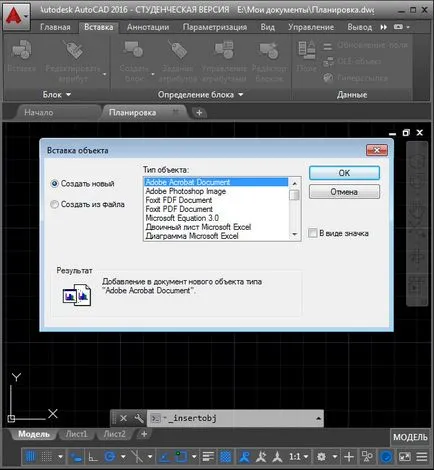The width and height of the screenshot is (434, 470).
Task: Toggle grid display in status bar
Action: [30, 457]
